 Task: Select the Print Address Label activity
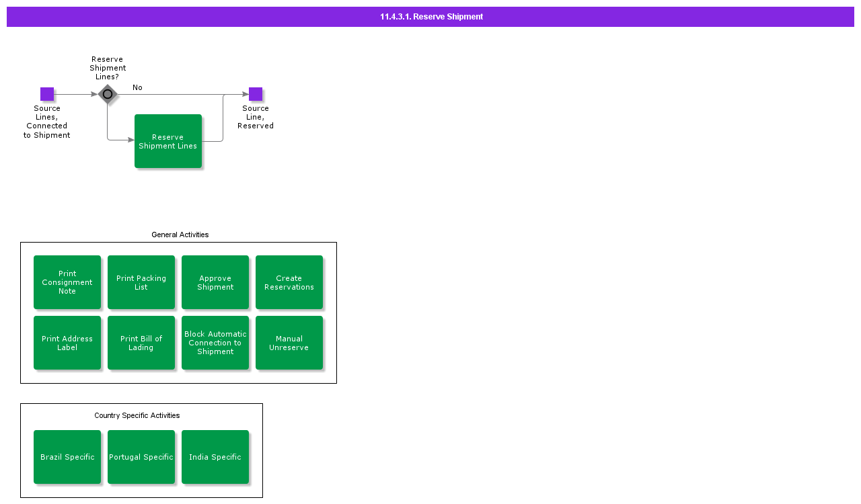point(67,343)
